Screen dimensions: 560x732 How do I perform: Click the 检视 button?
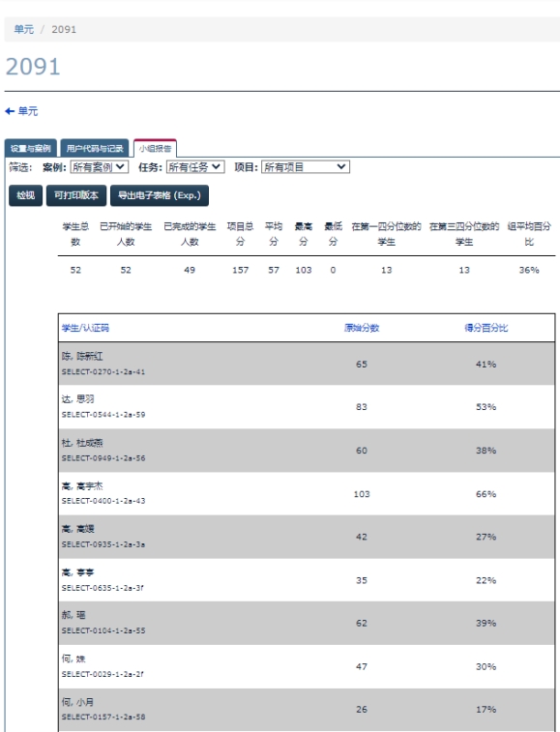(26, 195)
